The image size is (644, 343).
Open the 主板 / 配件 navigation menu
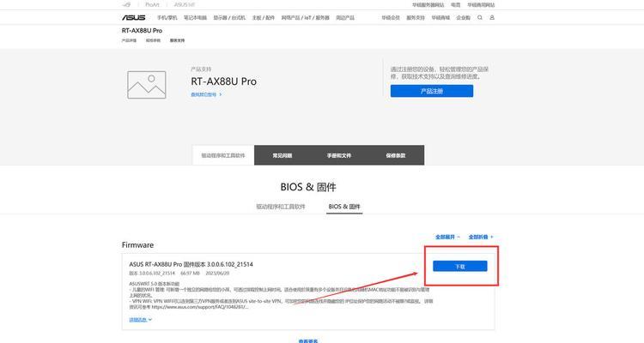[x=264, y=18]
